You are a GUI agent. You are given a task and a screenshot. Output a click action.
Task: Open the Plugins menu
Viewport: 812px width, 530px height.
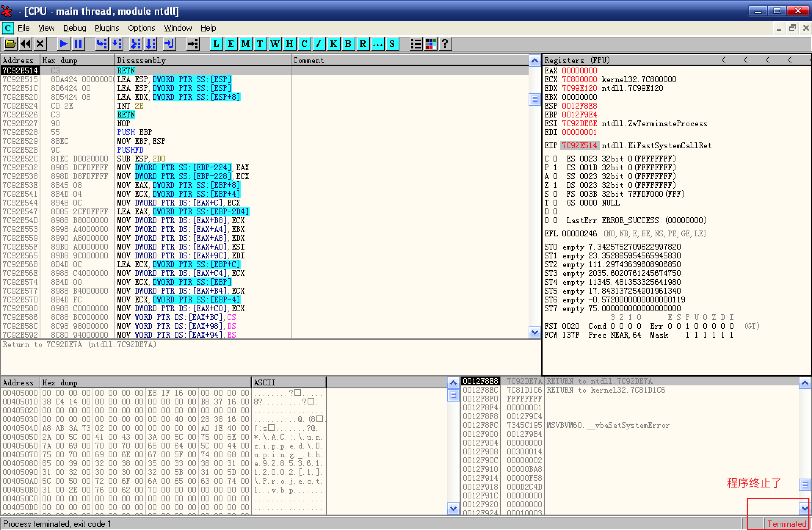click(x=107, y=28)
